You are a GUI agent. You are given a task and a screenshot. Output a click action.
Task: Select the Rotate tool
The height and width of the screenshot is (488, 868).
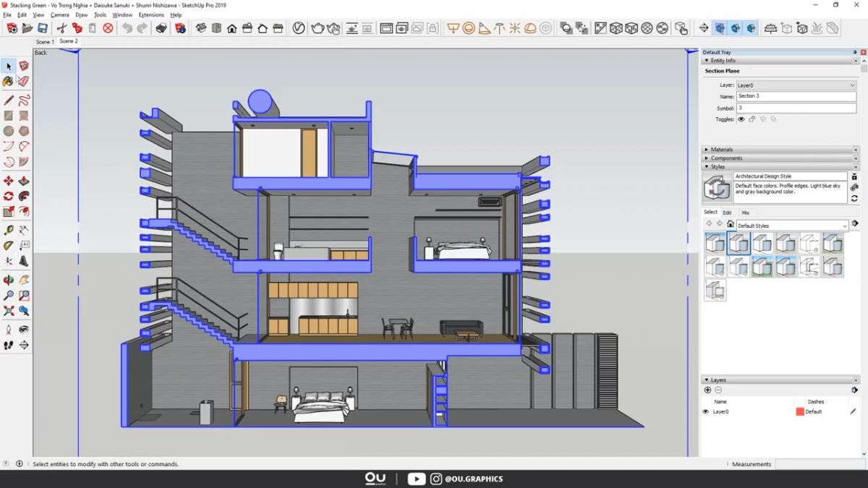(9, 195)
